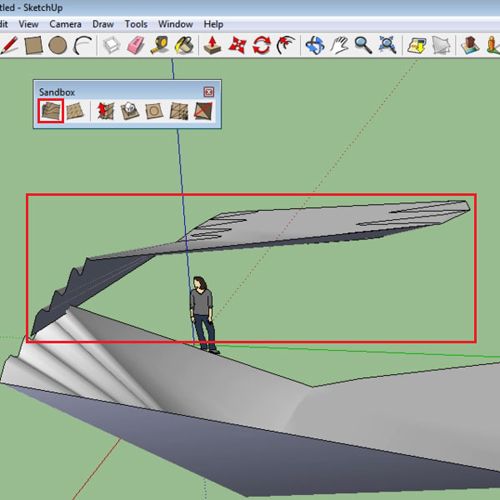This screenshot has height=500, width=500.
Task: Close the Sandbox toolbar panel
Action: point(209,92)
